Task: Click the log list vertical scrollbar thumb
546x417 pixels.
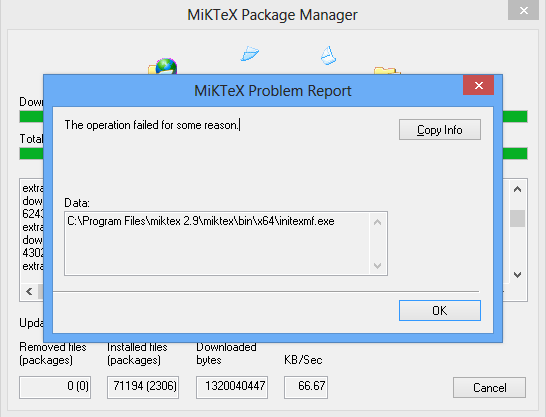Action: pos(517,218)
